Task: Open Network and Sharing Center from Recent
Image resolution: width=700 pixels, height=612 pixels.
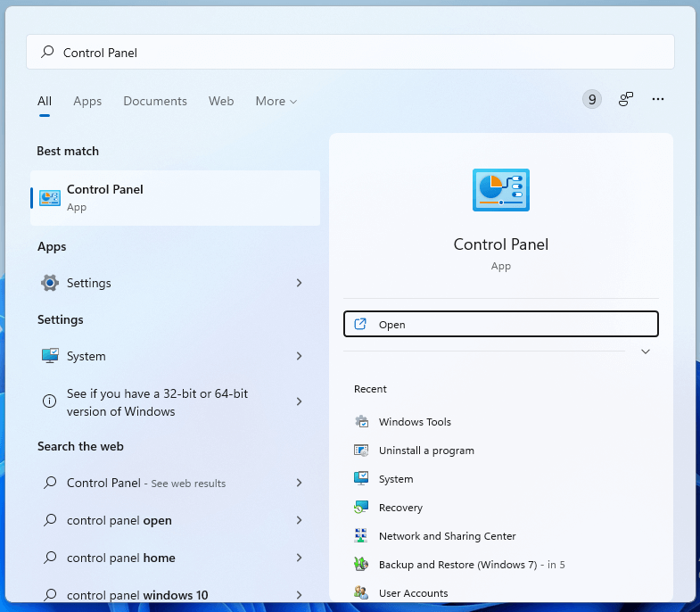Action: pos(448,535)
